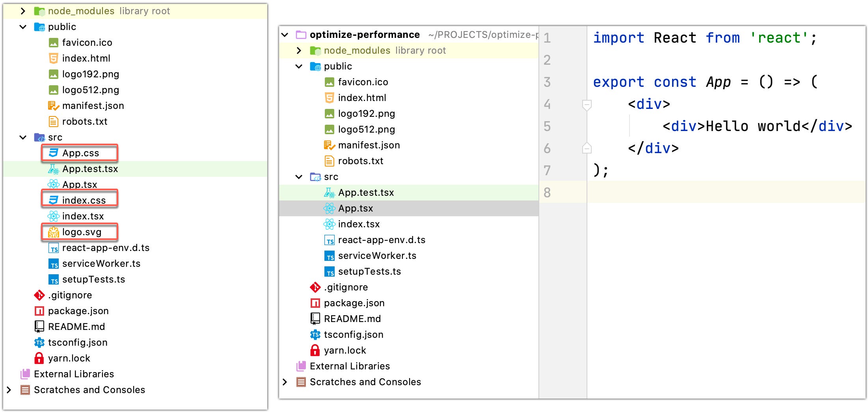The width and height of the screenshot is (868, 412).
Task: Click the checklist icon beside manifest.json
Action: [x=53, y=105]
